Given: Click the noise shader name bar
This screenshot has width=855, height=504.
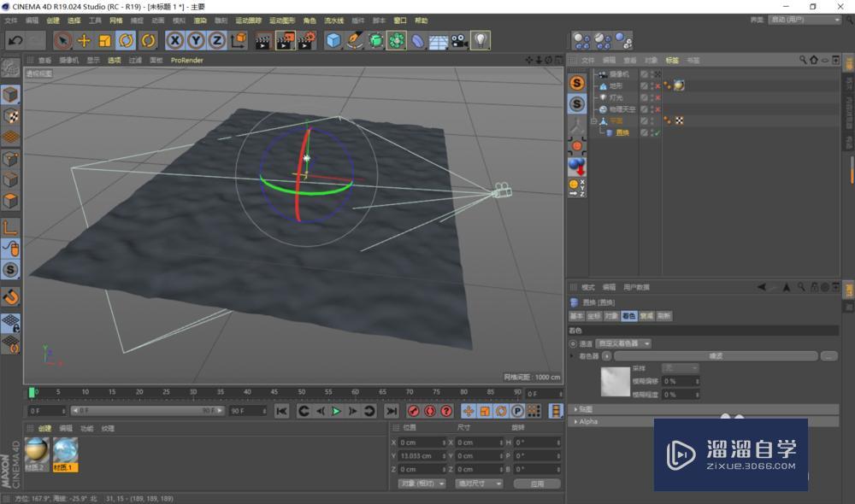Looking at the screenshot, I should tap(716, 356).
